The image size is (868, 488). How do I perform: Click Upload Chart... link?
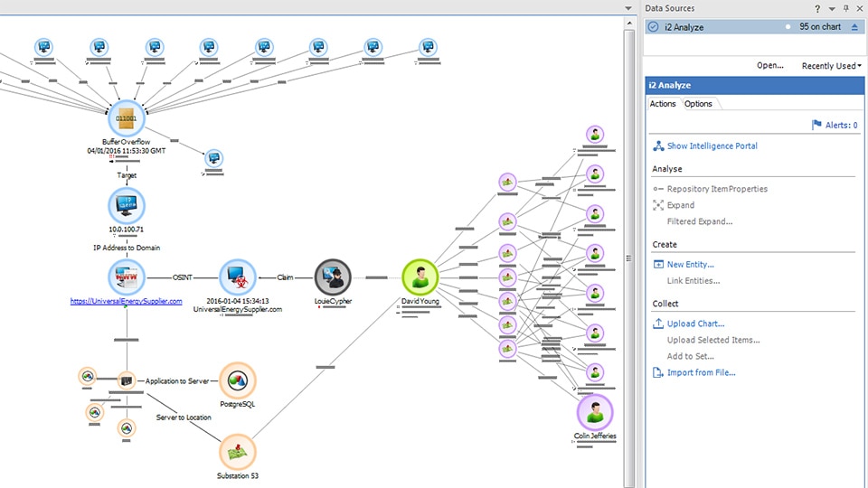click(695, 324)
